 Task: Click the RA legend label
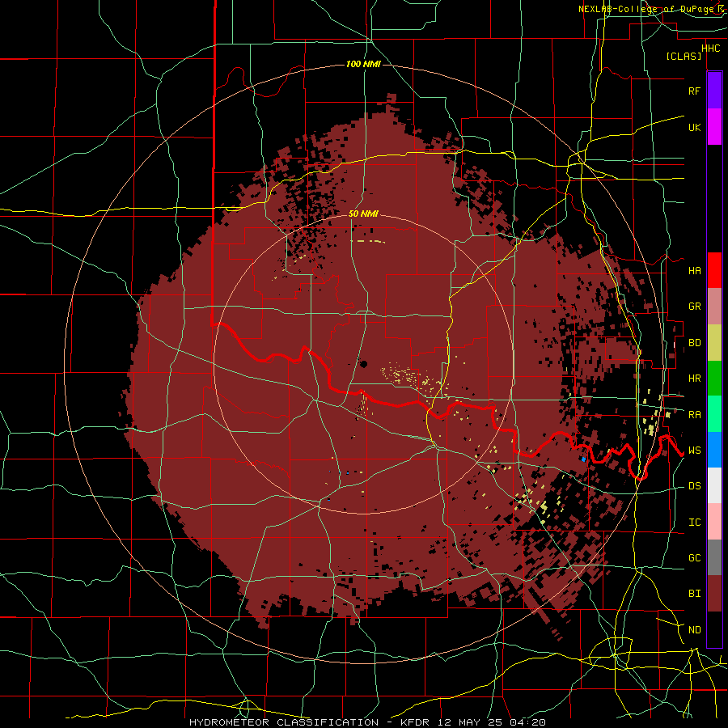694,415
